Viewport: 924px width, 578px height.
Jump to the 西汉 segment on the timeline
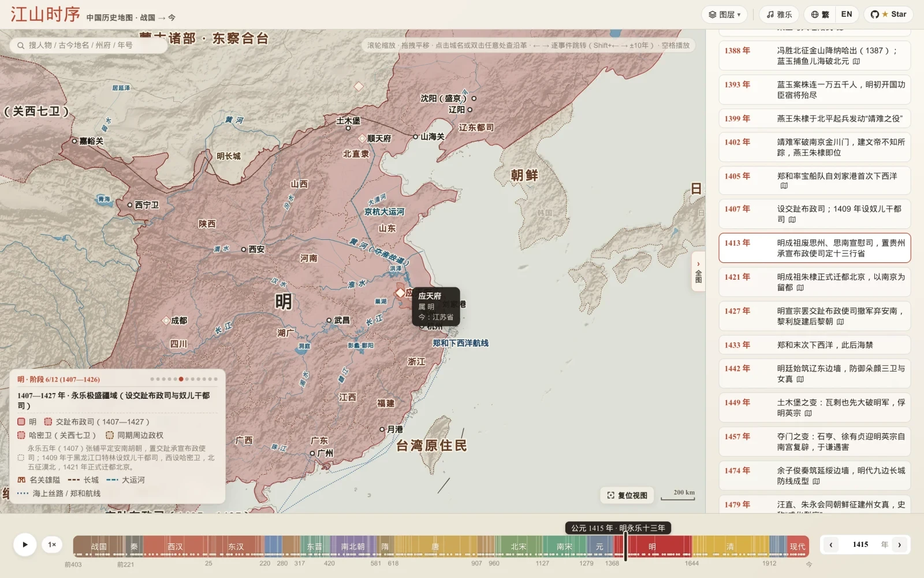[175, 546]
